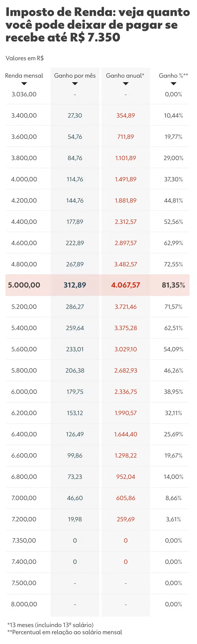Viewport: 197px width, 644px height.
Task: Click the highlighted 5.000,00 income cell
Action: tap(24, 285)
